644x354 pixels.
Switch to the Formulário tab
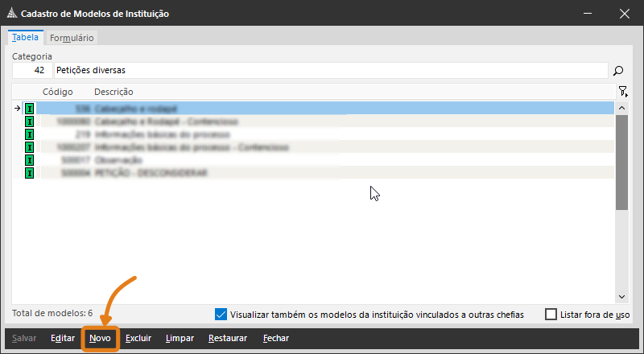point(72,38)
